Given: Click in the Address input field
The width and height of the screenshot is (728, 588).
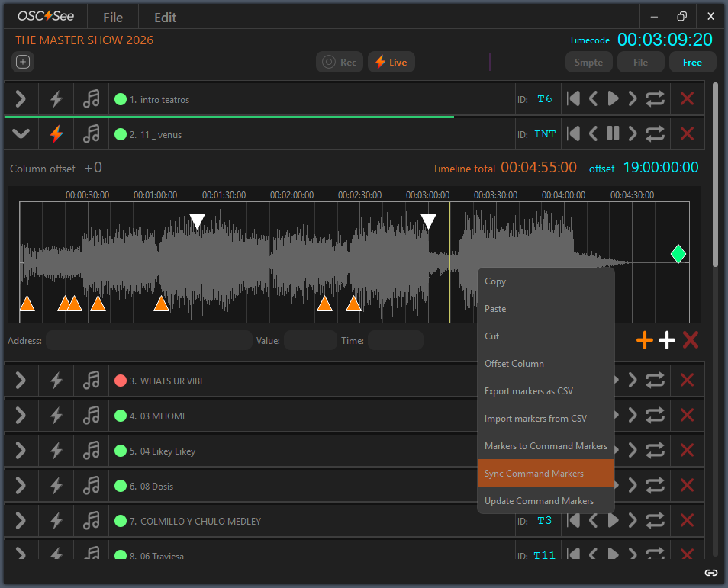Looking at the screenshot, I should [149, 340].
